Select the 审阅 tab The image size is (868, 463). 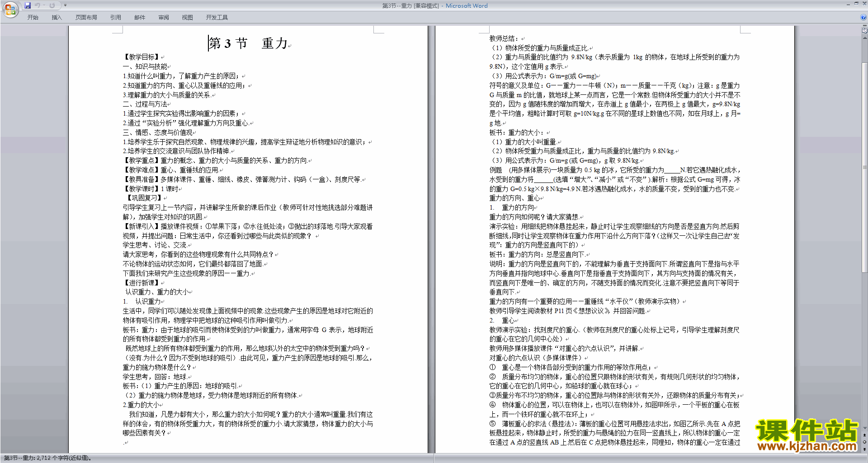[164, 17]
